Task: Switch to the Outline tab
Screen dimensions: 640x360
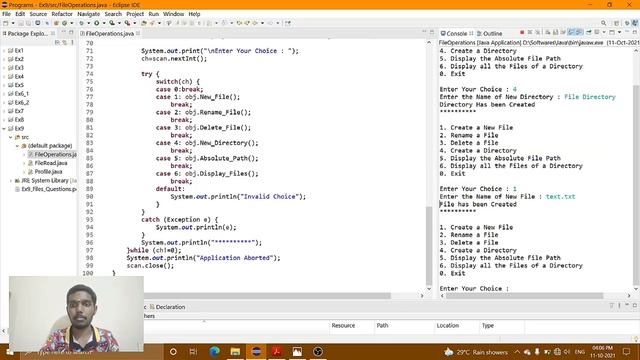Action: pyautogui.click(x=489, y=33)
